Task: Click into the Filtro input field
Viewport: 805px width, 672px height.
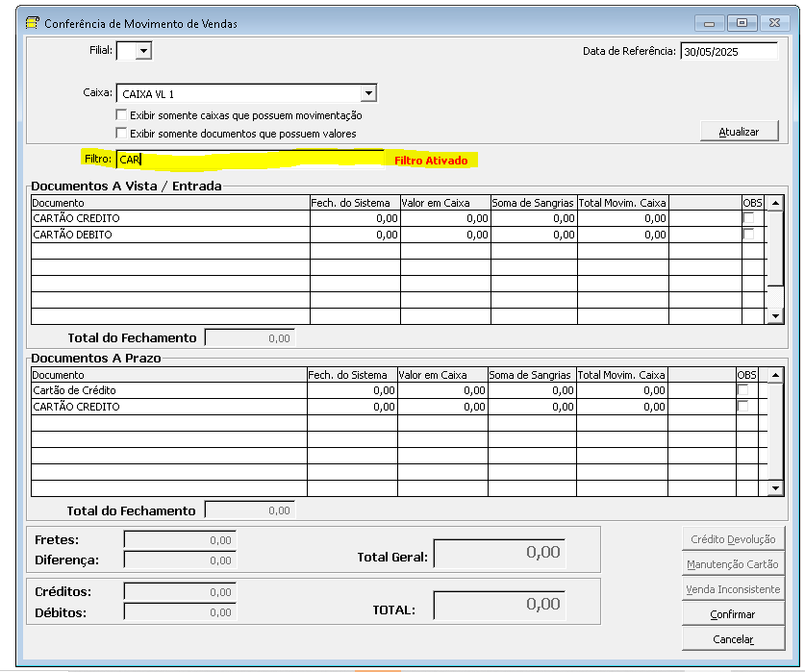Action: [250, 160]
